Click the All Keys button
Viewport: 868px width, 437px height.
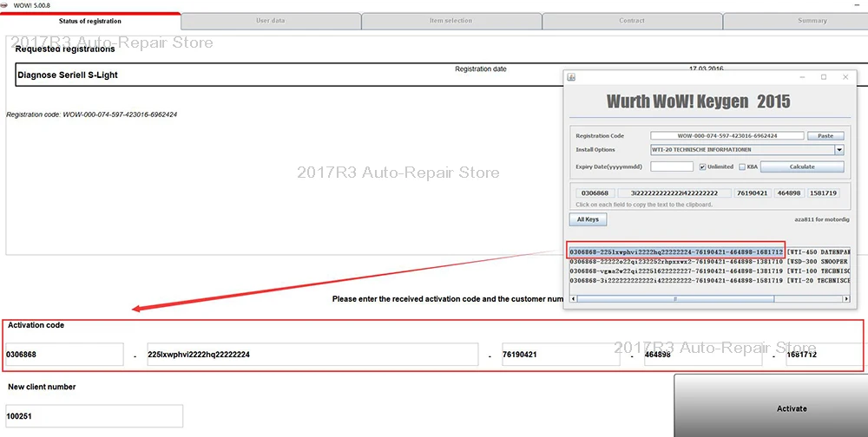pos(588,219)
